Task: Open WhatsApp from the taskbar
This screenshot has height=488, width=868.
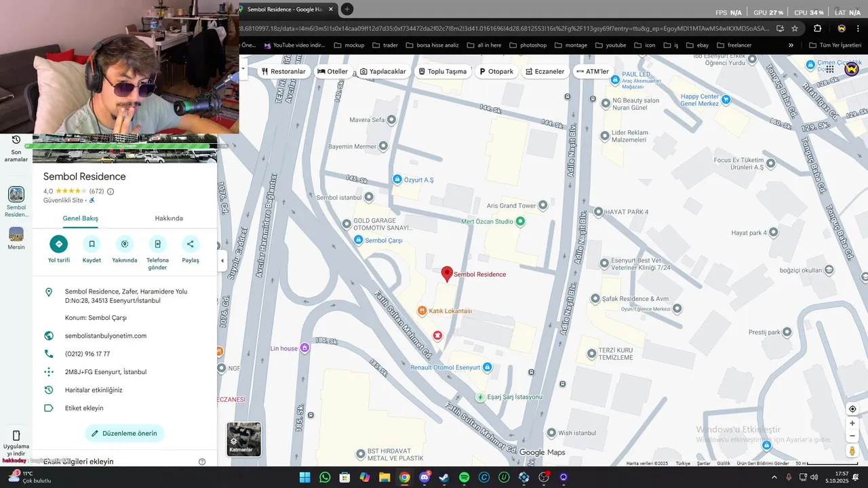Action: (325, 477)
